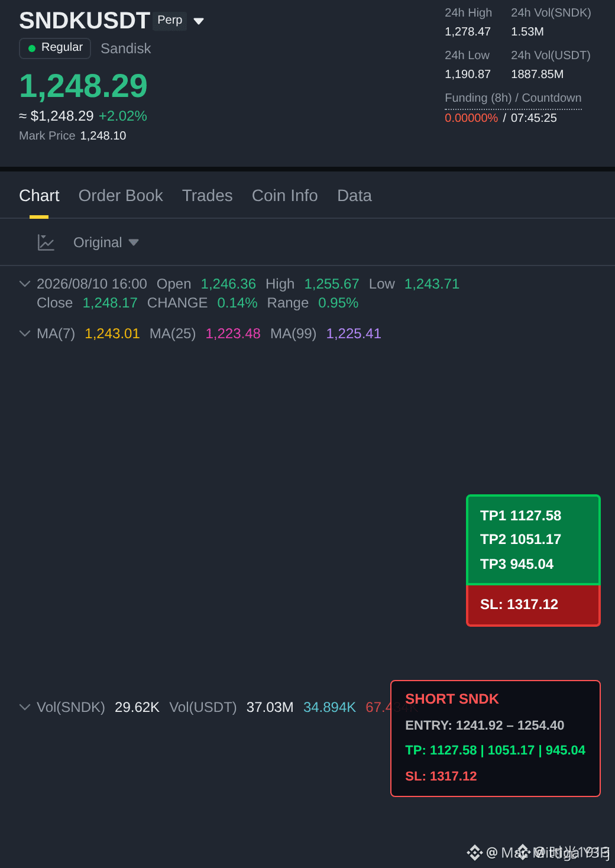Click the Low value 1,243.71
Image resolution: width=615 pixels, height=868 pixels.
tap(432, 284)
